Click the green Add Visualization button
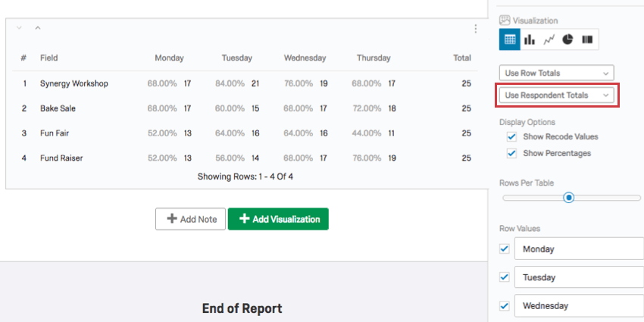Viewport: 644px width, 322px height. pyautogui.click(x=278, y=219)
